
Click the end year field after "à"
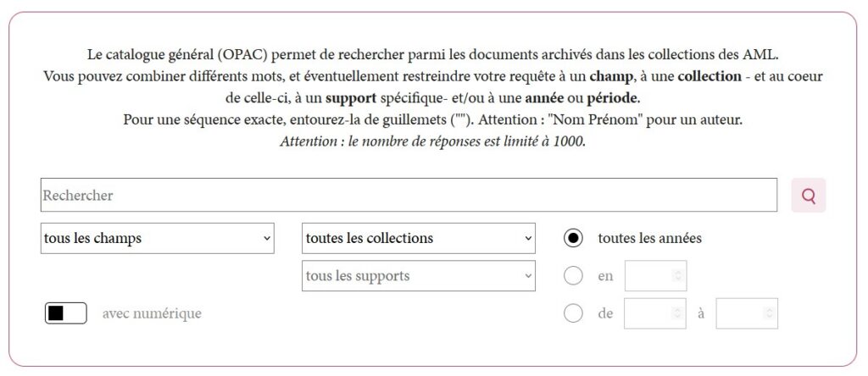(740, 313)
